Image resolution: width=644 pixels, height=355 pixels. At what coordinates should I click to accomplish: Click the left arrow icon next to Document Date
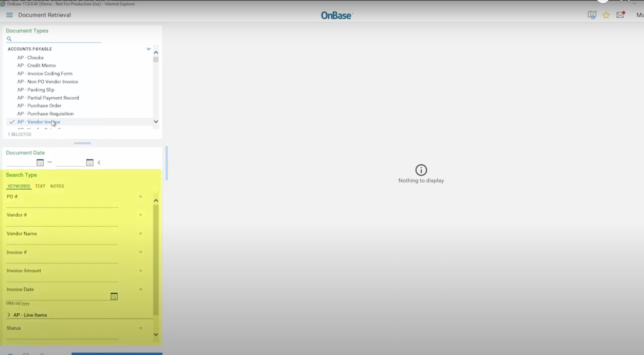(100, 163)
